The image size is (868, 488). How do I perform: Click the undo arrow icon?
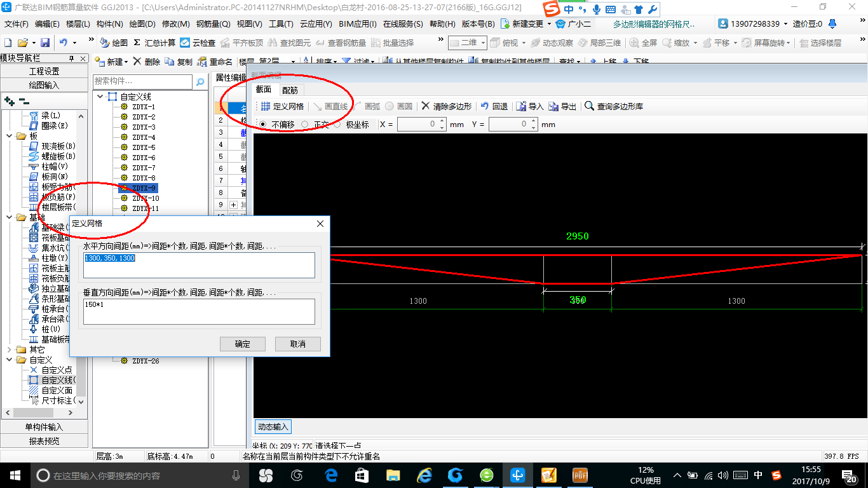(x=64, y=43)
